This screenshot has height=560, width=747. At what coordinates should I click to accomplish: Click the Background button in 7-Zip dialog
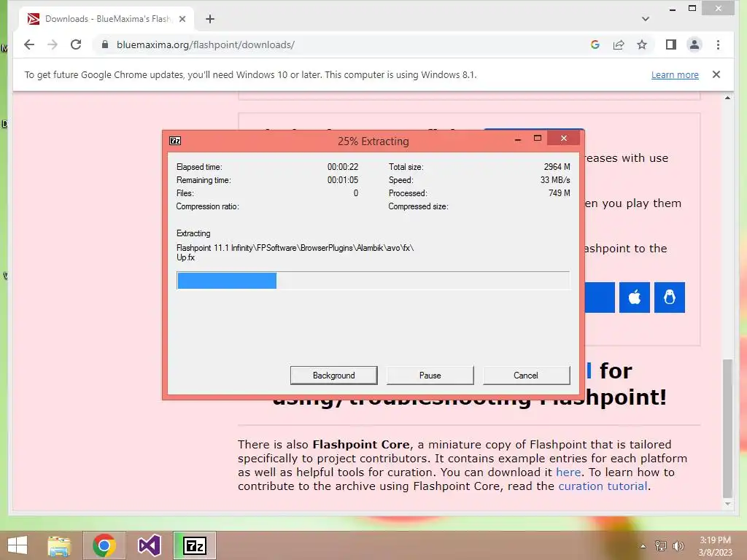(333, 376)
